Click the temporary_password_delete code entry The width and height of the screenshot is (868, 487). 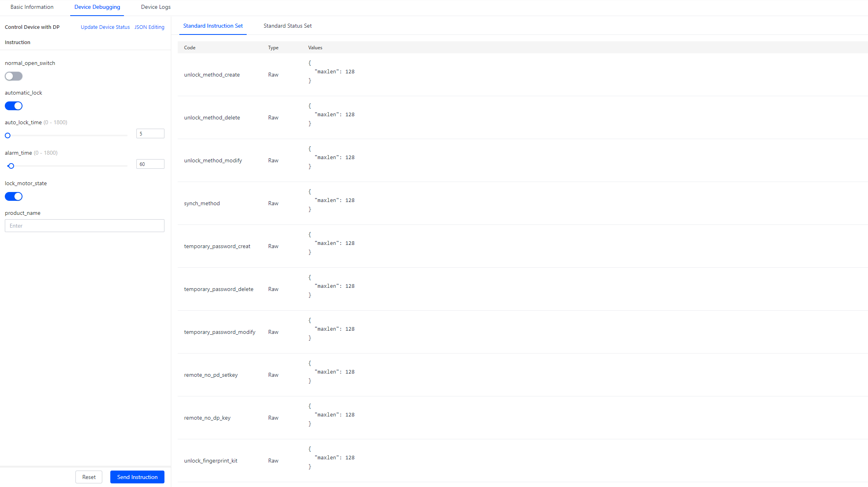click(x=219, y=289)
